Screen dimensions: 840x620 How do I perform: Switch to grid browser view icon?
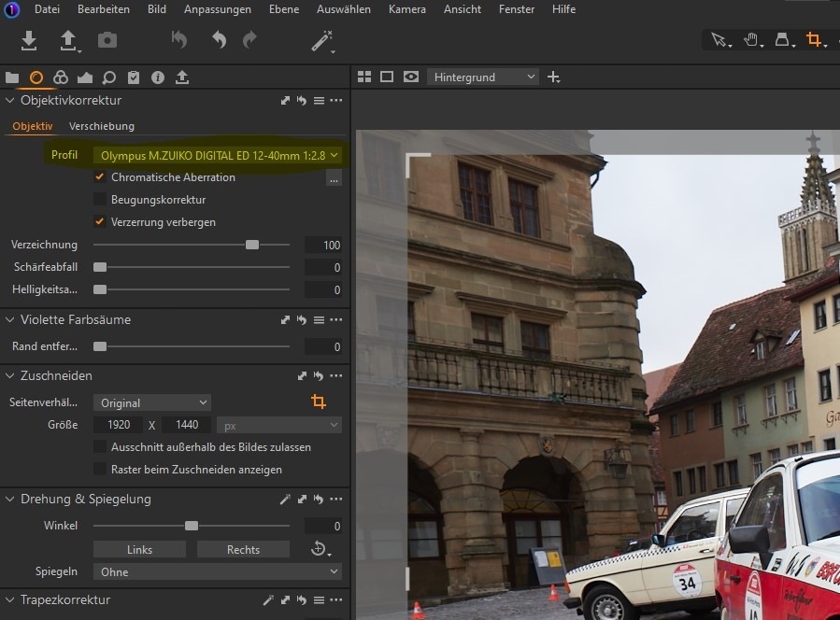click(364, 77)
